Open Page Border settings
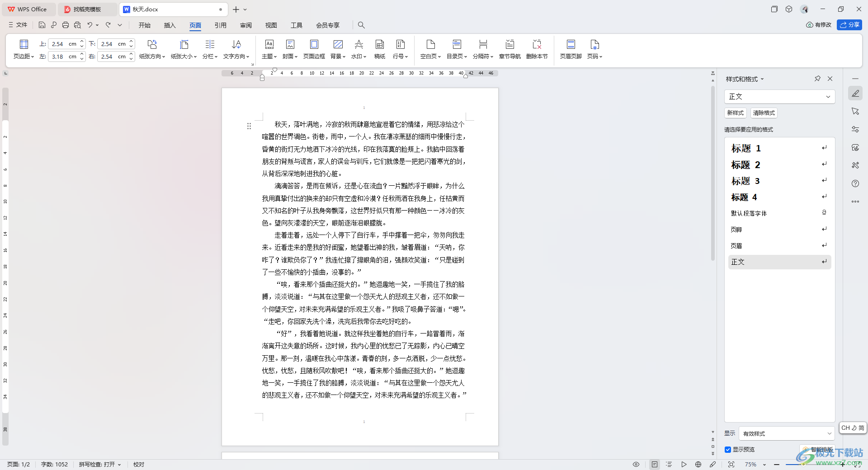 [314, 49]
